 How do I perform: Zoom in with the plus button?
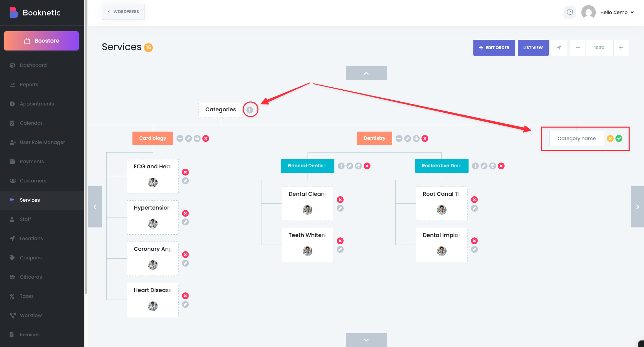pos(621,48)
